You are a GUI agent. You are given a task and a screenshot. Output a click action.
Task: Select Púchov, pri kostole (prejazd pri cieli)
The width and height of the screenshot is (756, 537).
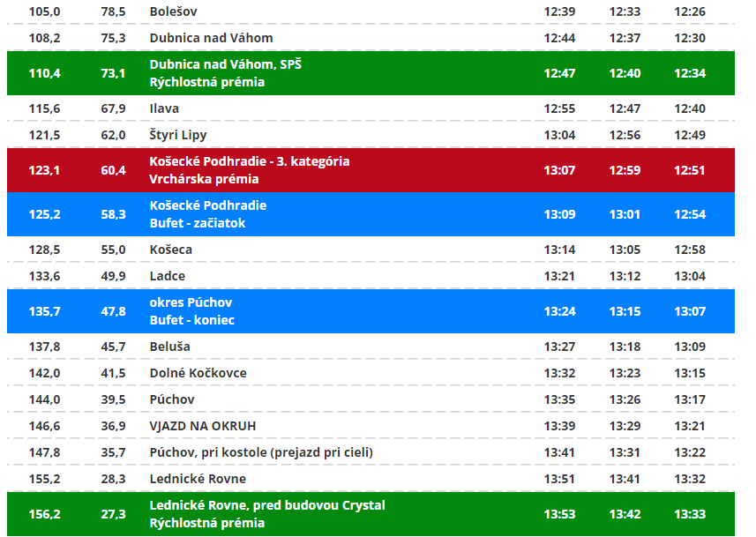(x=261, y=452)
